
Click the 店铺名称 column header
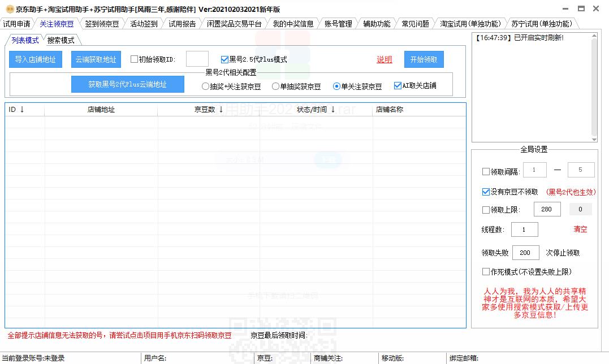coord(419,110)
